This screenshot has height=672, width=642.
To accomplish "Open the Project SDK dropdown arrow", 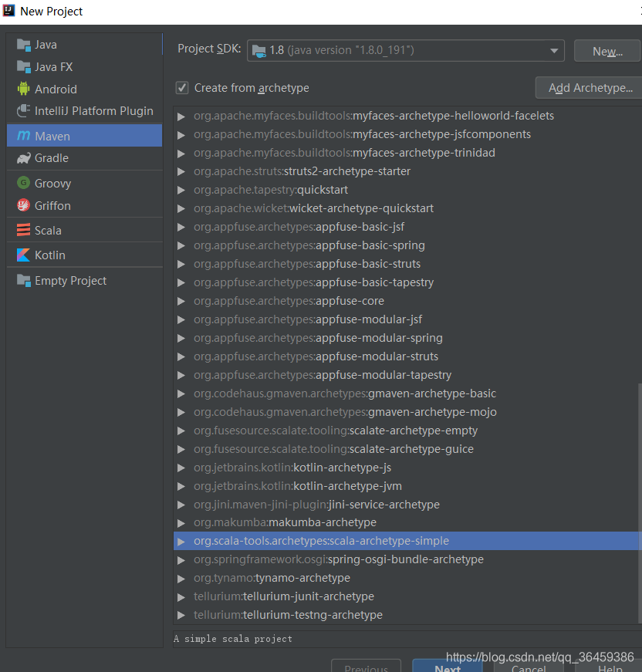I will (554, 51).
